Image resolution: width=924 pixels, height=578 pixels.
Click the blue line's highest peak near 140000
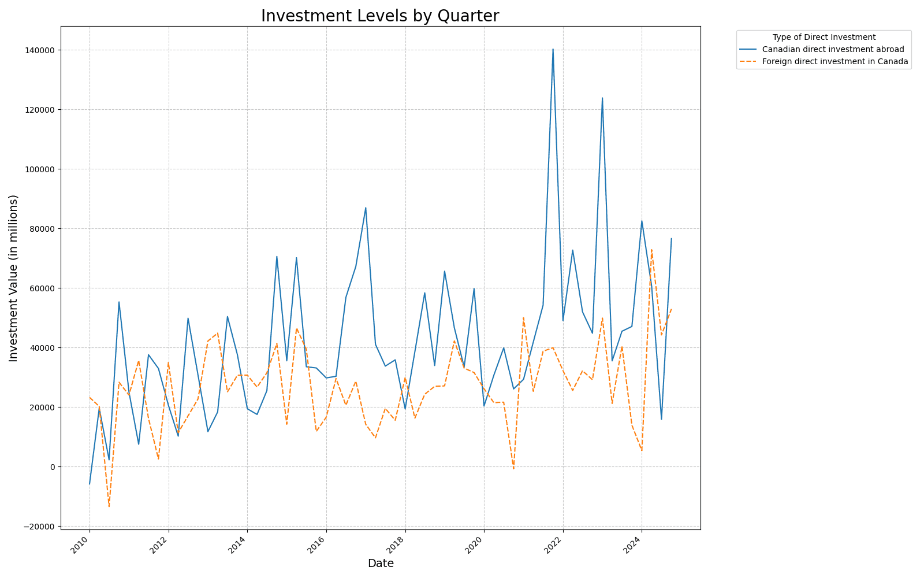[553, 50]
